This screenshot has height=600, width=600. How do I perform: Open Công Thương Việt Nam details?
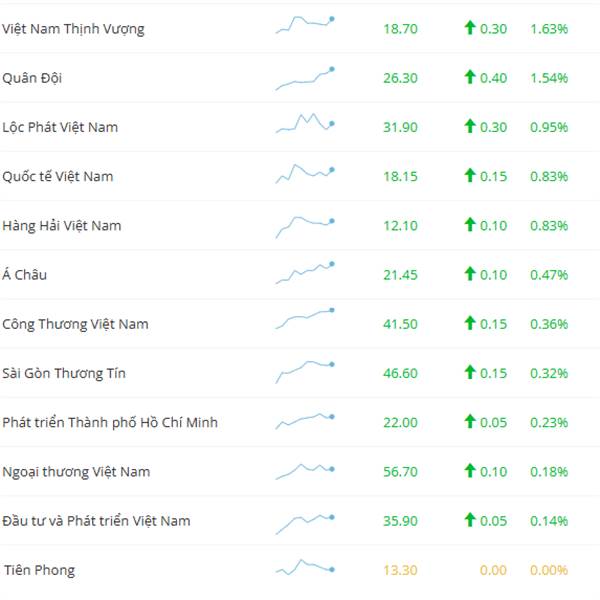[75, 324]
